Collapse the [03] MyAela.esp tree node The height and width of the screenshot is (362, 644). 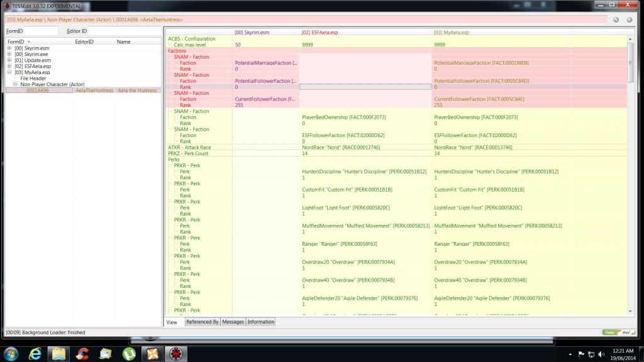point(9,72)
